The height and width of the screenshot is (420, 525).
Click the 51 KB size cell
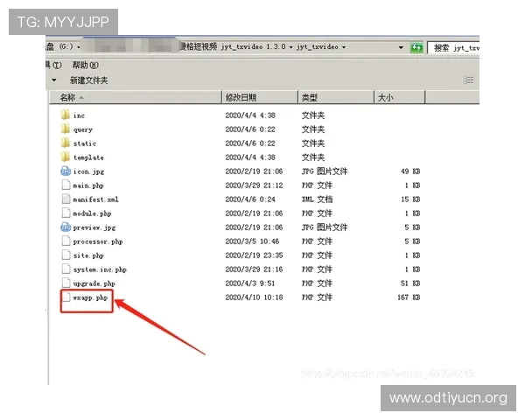tap(410, 283)
